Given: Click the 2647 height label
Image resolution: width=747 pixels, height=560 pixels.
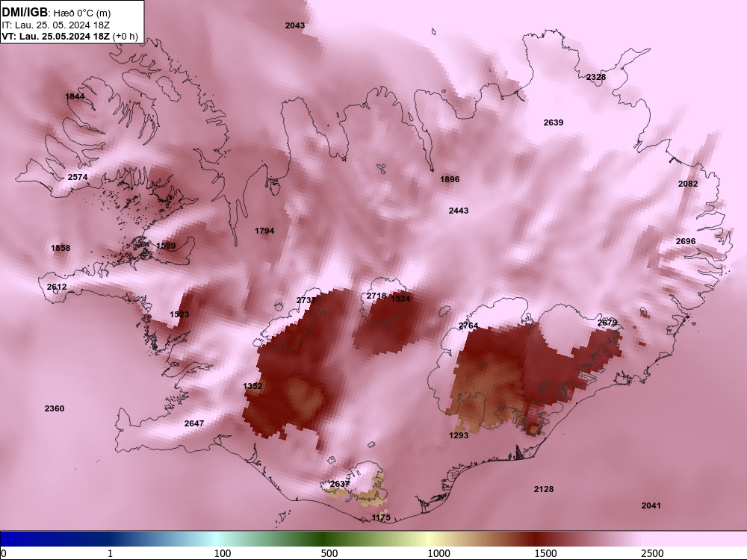Looking at the screenshot, I should 194,423.
